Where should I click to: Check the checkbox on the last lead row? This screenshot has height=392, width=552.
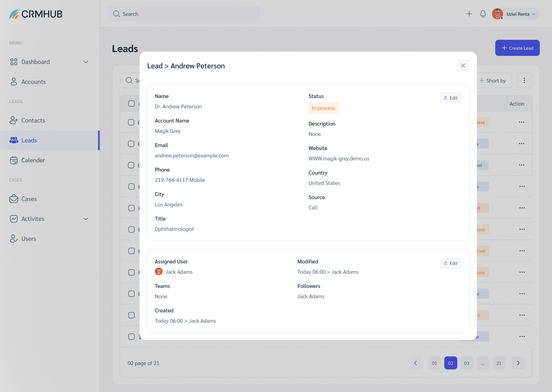131,336
